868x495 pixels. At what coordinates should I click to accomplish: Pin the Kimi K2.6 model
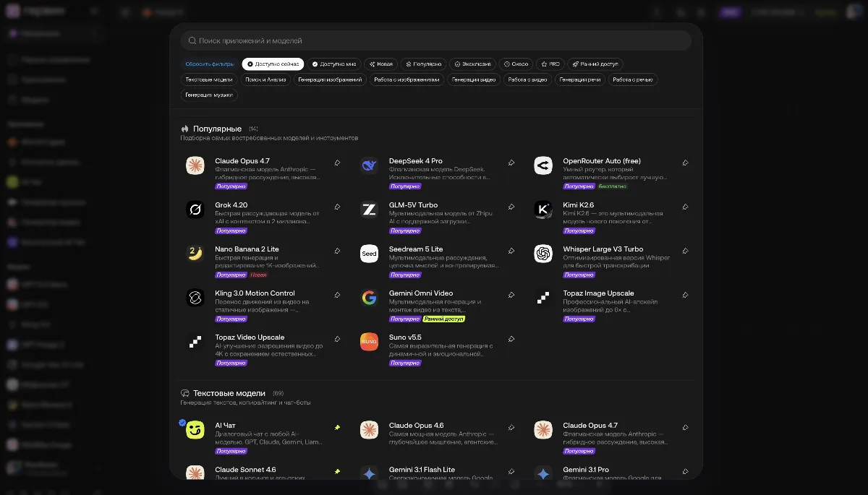click(x=685, y=207)
